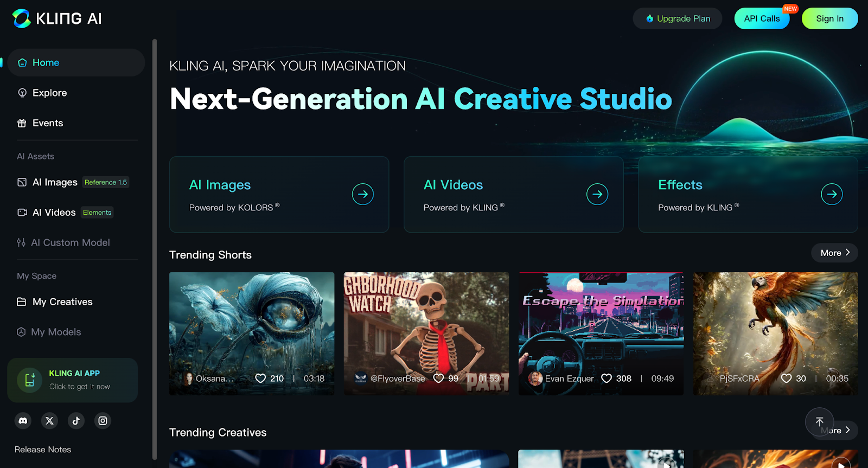Click the My Models hexagon icon
Viewport: 868px width, 468px height.
coord(21,332)
